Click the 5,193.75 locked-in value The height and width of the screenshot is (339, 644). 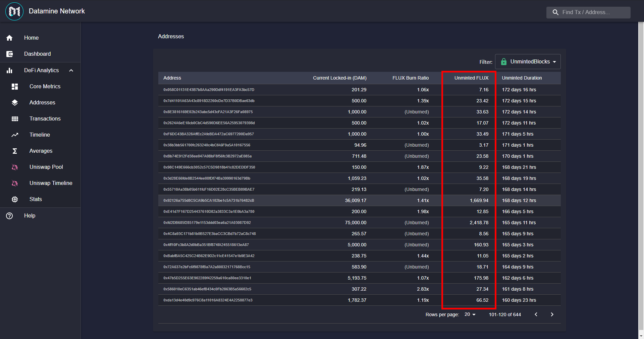[x=357, y=278]
